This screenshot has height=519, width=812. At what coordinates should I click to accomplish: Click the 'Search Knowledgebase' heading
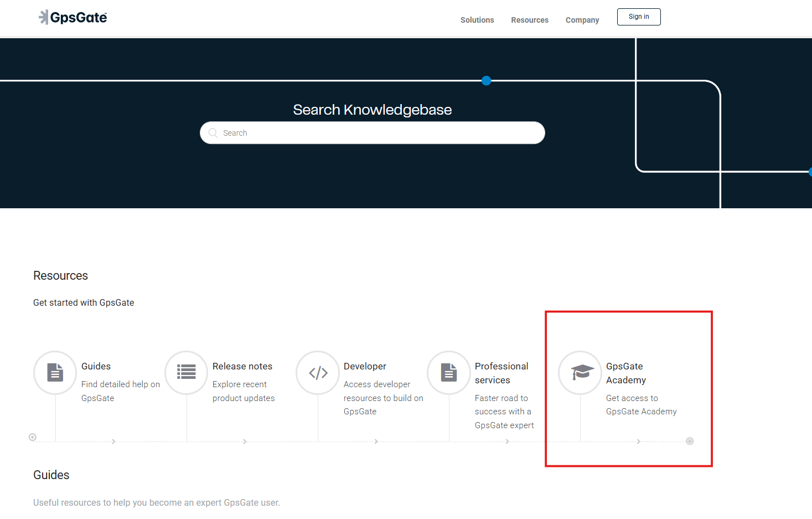373,110
